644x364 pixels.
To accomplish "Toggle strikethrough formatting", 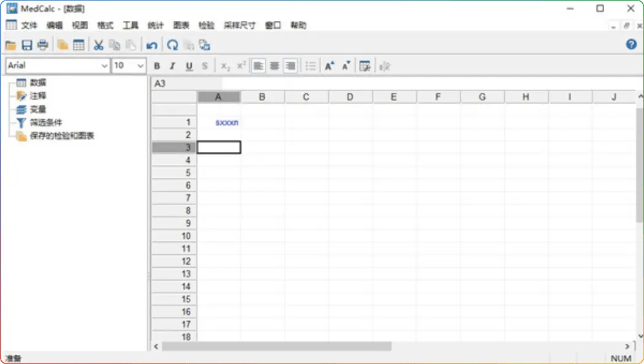I will tap(205, 66).
